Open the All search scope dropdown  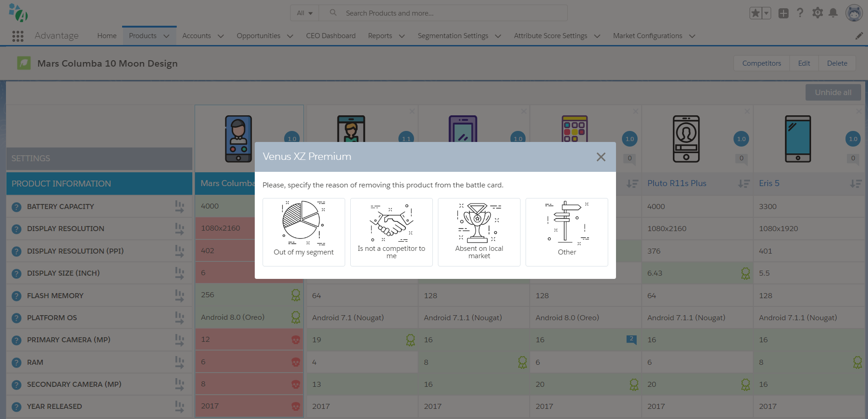pos(304,13)
